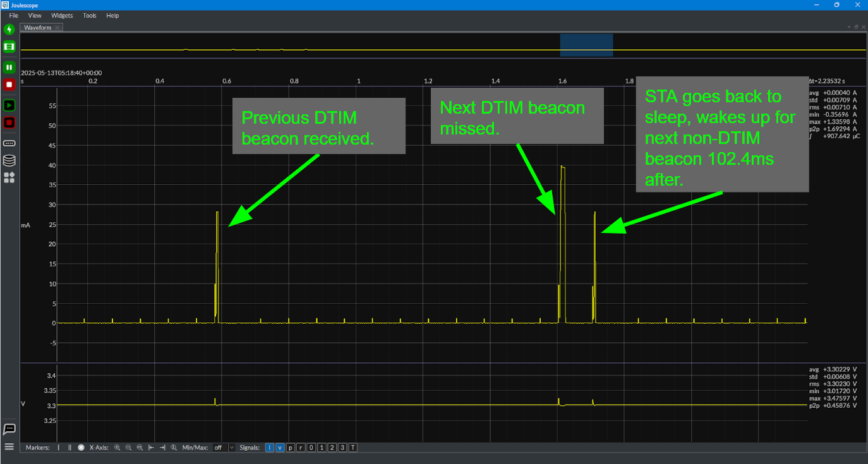This screenshot has height=464, width=868.
Task: Open the memory database stack icon
Action: 9,160
